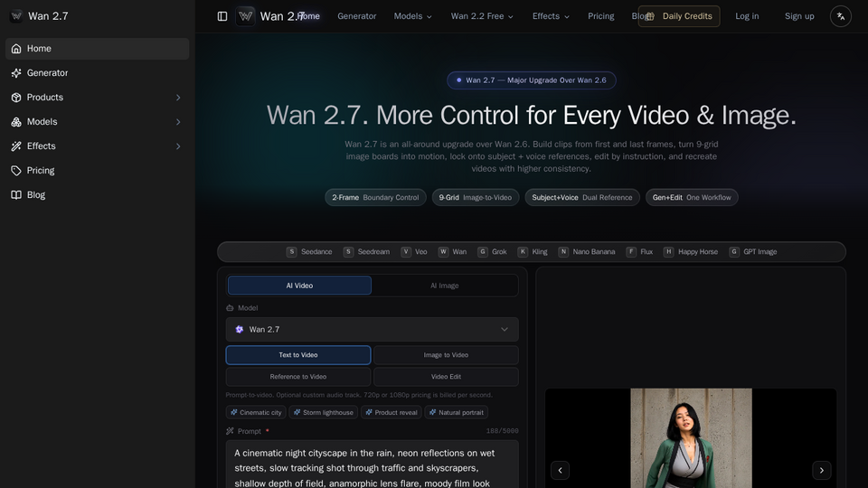Screen dimensions: 868x488
Task: Select the Kling model shortcut
Action: (x=533, y=252)
